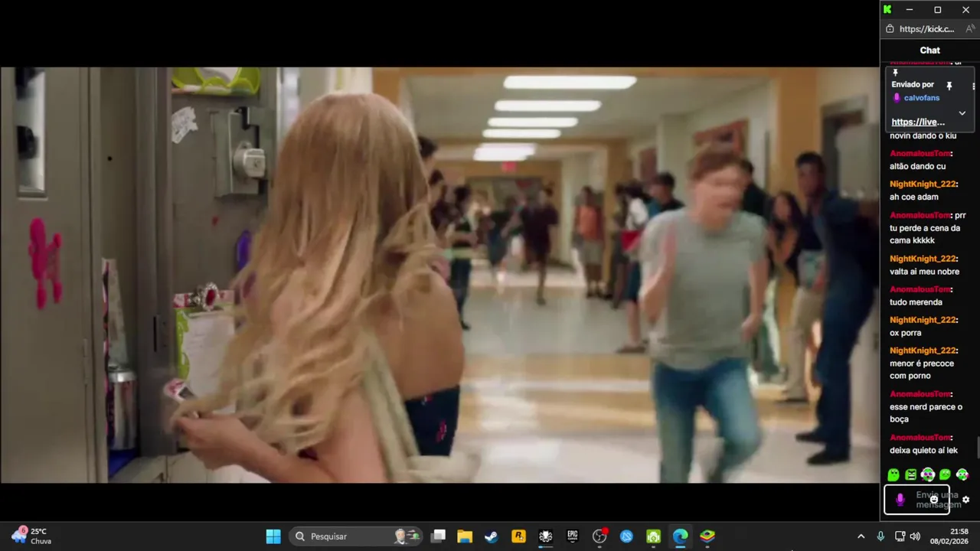Open the pinned message three-dot menu
980x551 pixels.
point(974,86)
